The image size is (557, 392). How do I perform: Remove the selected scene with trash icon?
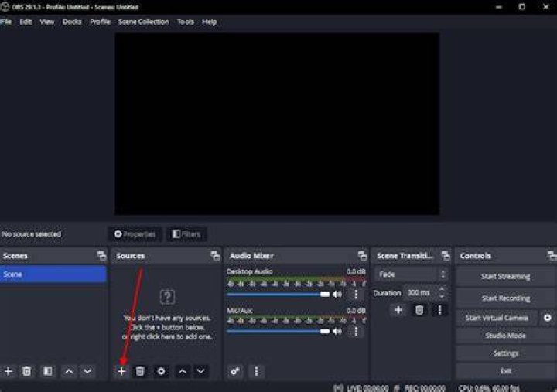(26, 371)
